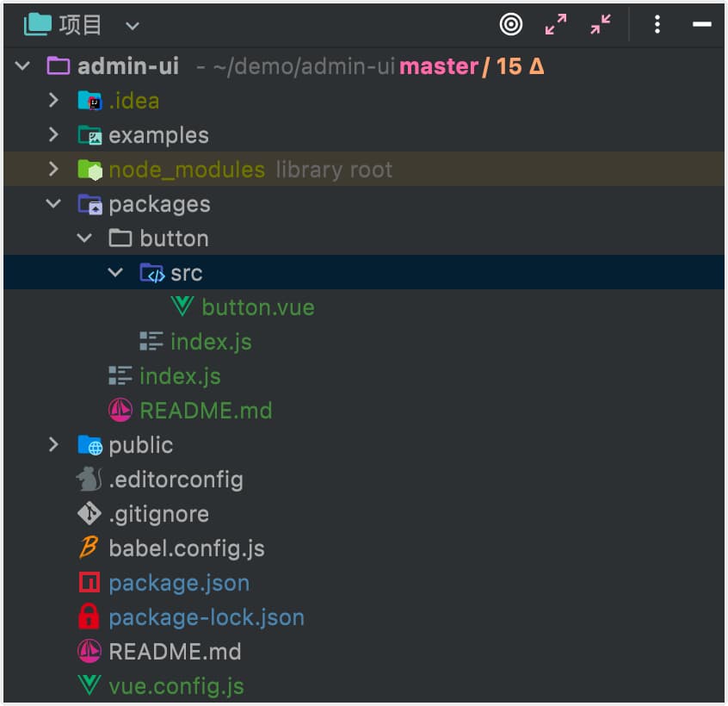The width and height of the screenshot is (728, 706).
Task: Click the '15 Δ' changes count
Action: (520, 66)
